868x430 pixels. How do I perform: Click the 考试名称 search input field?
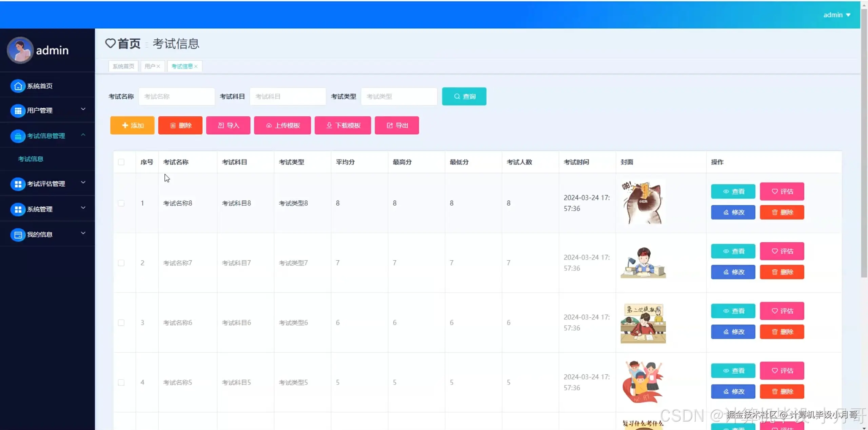click(x=177, y=96)
